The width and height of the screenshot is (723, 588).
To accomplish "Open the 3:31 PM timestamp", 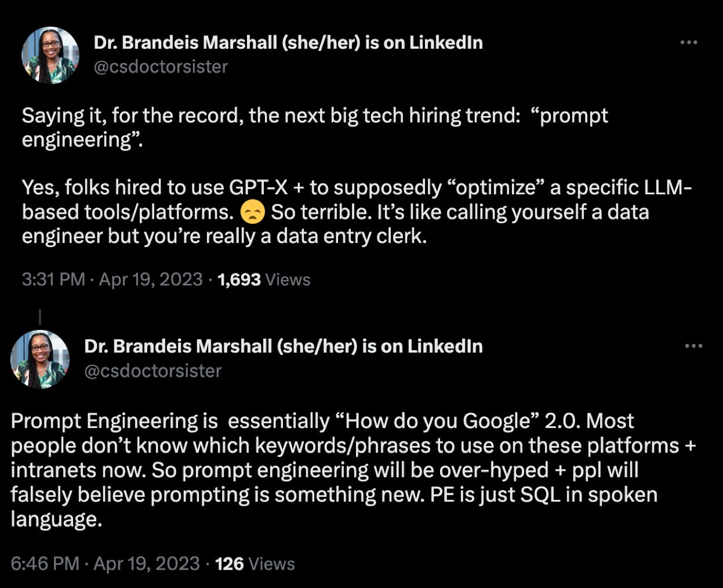I will 53,280.
